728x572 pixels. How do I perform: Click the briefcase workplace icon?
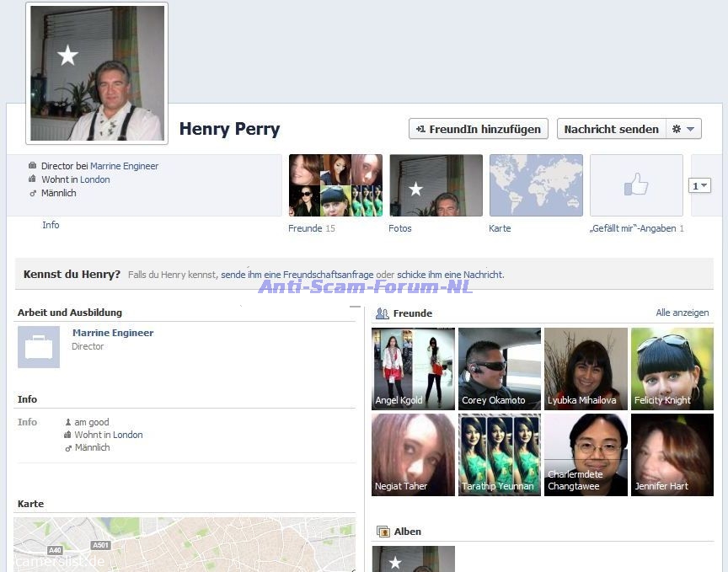[39, 347]
